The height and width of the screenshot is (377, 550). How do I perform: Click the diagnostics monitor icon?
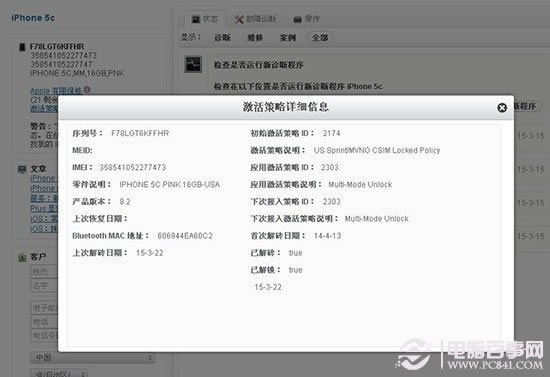click(x=193, y=65)
